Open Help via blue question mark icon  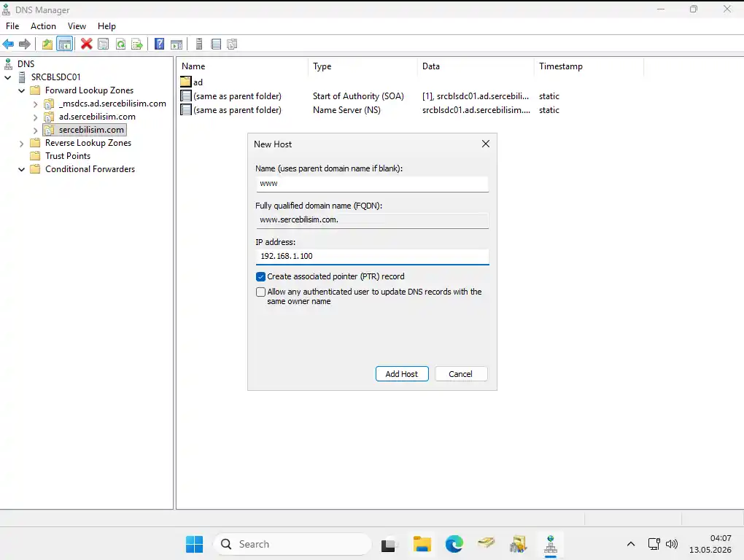160,44
